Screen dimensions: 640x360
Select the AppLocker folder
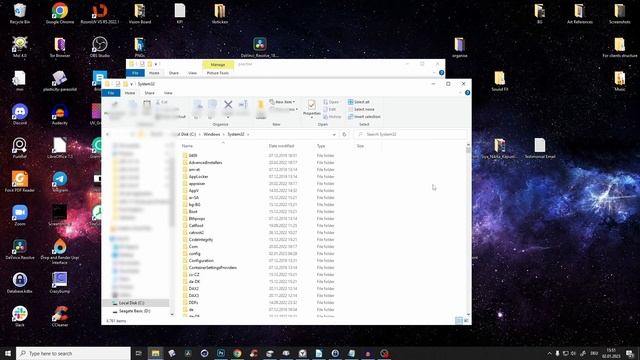(x=198, y=177)
